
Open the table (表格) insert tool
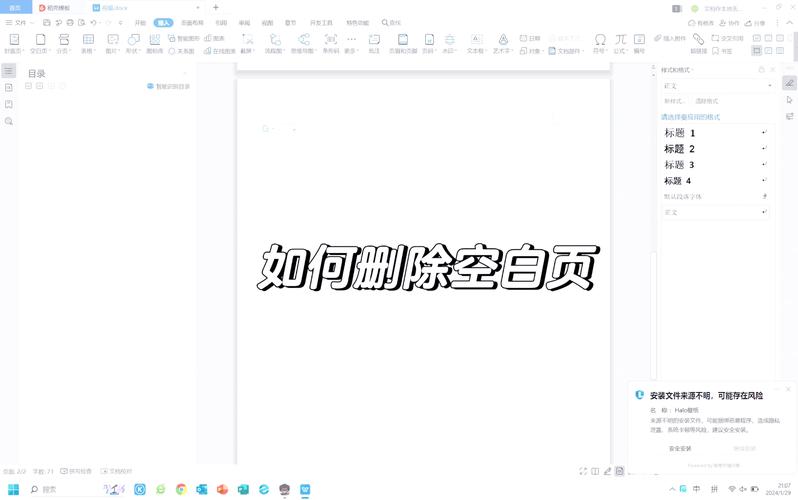pos(88,44)
